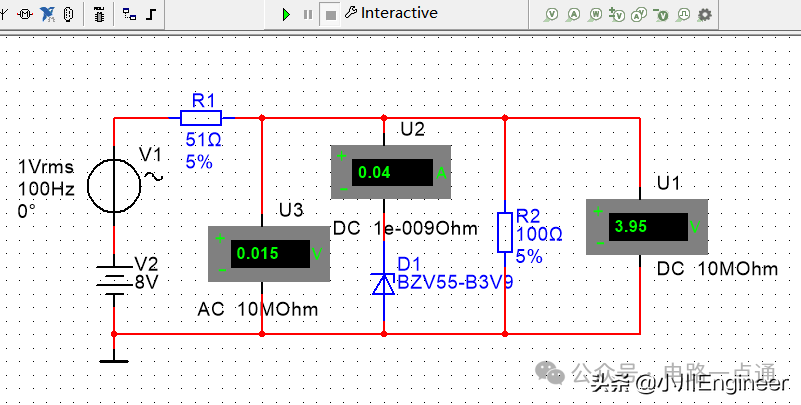Click the U3 reference designator
This screenshot has width=801, height=405.
click(291, 210)
